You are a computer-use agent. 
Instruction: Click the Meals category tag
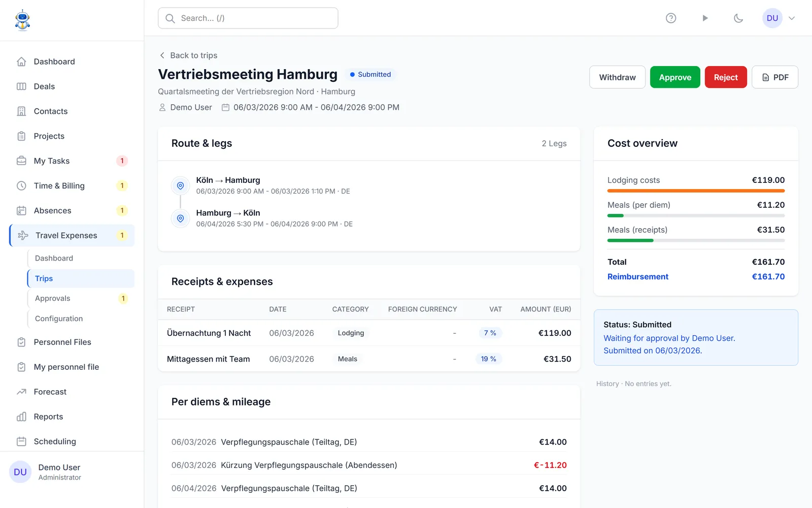(348, 359)
